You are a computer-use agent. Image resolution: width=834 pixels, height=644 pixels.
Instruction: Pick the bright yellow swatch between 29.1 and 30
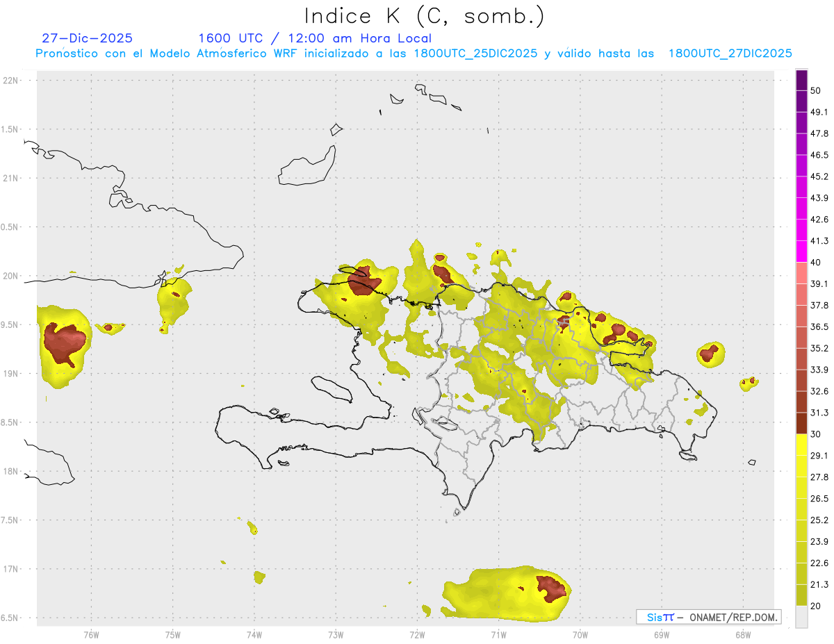point(801,445)
